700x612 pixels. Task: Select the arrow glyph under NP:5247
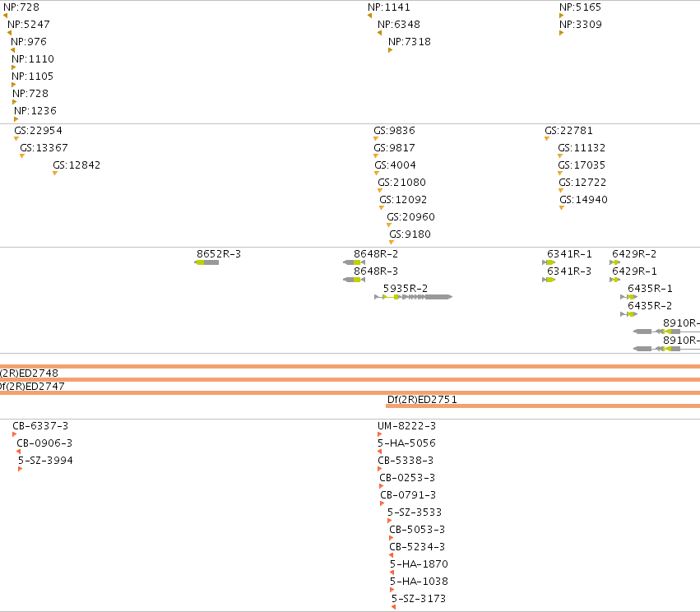(9, 33)
